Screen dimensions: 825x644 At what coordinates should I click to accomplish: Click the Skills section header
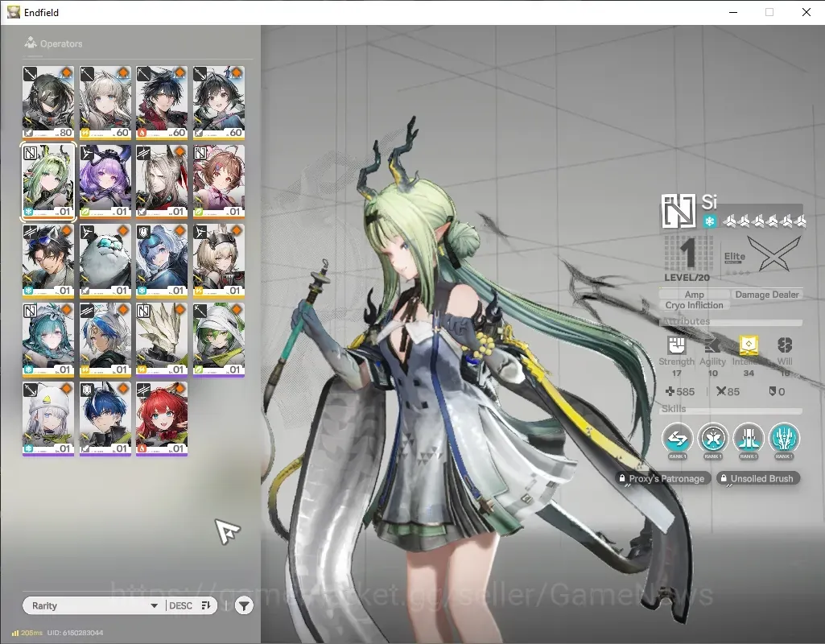click(x=674, y=409)
